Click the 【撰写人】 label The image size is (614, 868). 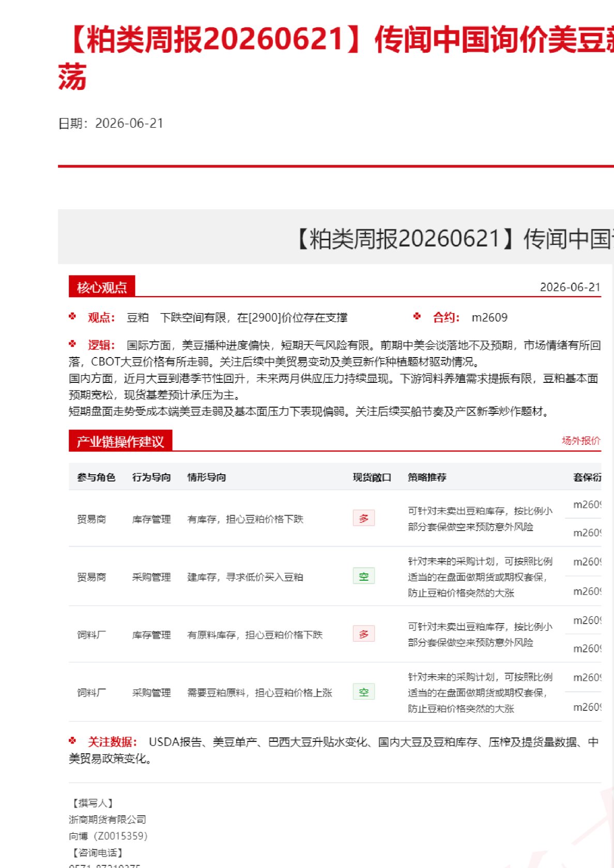[x=93, y=803]
